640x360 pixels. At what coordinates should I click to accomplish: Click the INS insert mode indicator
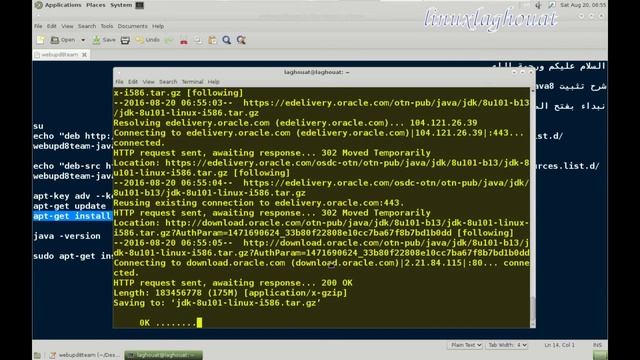point(598,345)
